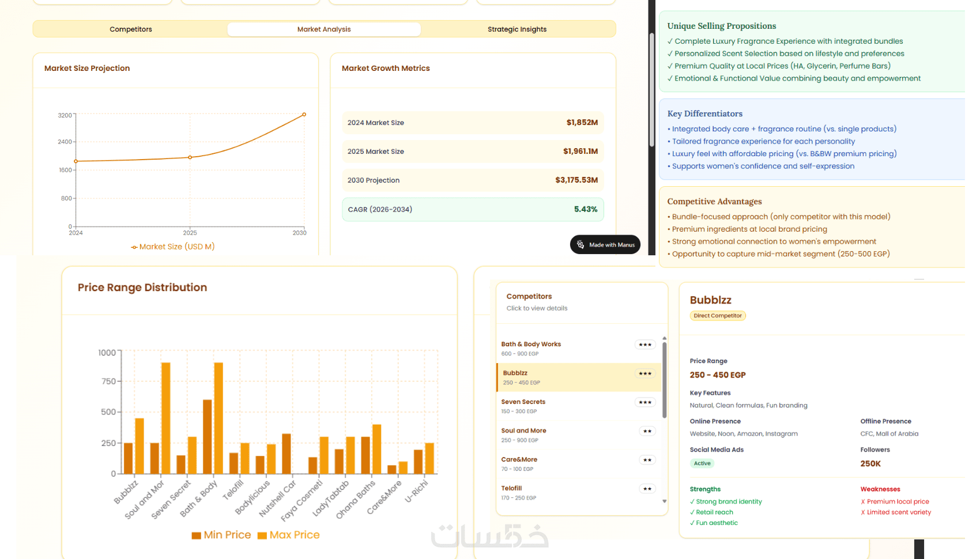Click the competitors list scroll up arrow
The width and height of the screenshot is (980, 559).
pyautogui.click(x=665, y=338)
